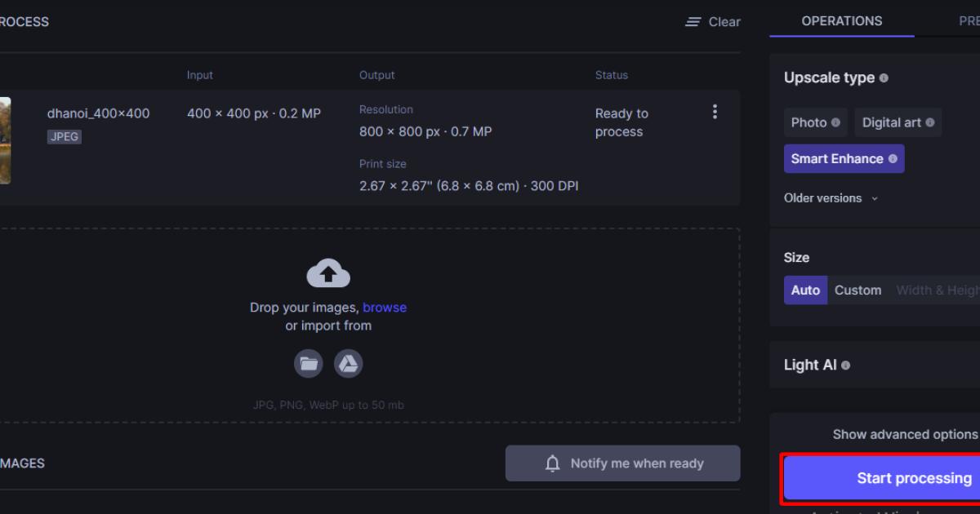The image size is (980, 514).
Task: Switch to the OPERATIONS tab
Action: tap(841, 20)
